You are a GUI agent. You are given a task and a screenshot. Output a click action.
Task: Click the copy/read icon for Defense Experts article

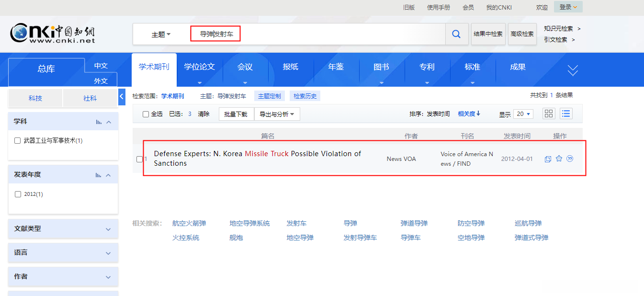tap(548, 159)
